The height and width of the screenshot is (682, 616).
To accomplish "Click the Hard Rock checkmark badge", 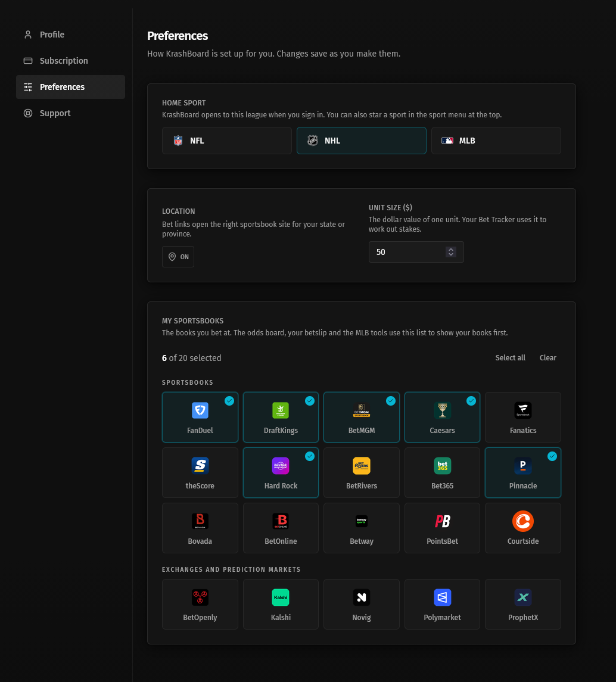I will coord(310,456).
